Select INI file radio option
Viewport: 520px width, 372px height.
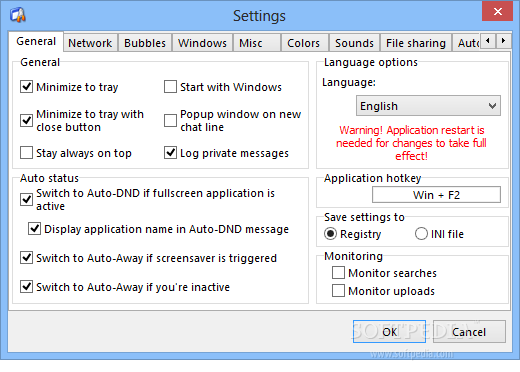[x=421, y=234]
